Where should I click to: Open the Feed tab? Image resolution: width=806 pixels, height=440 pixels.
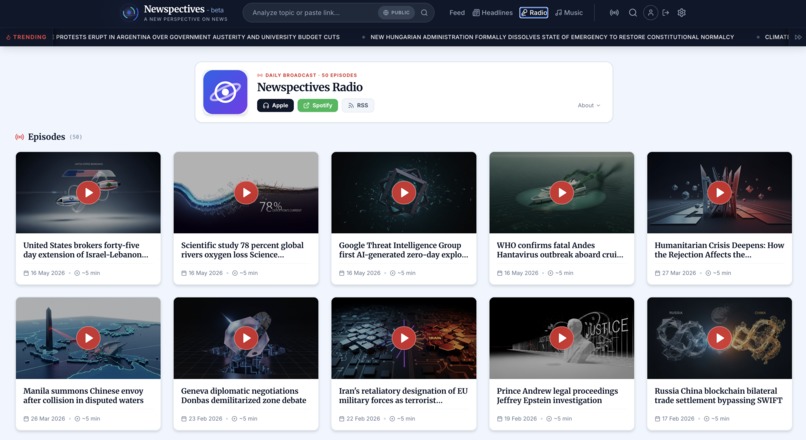point(457,13)
